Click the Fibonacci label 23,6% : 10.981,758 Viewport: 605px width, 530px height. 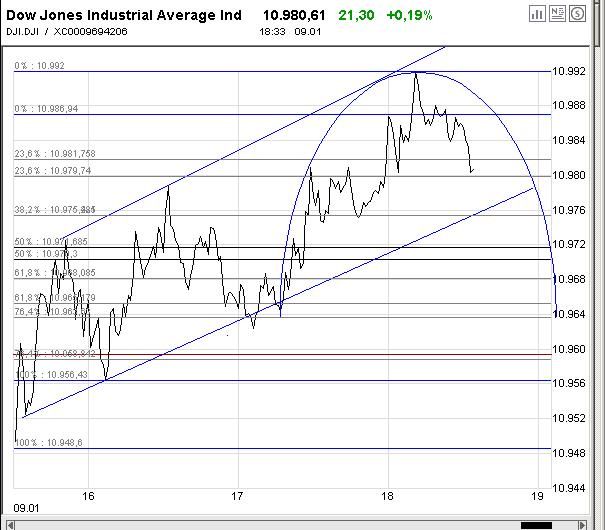pyautogui.click(x=55, y=154)
